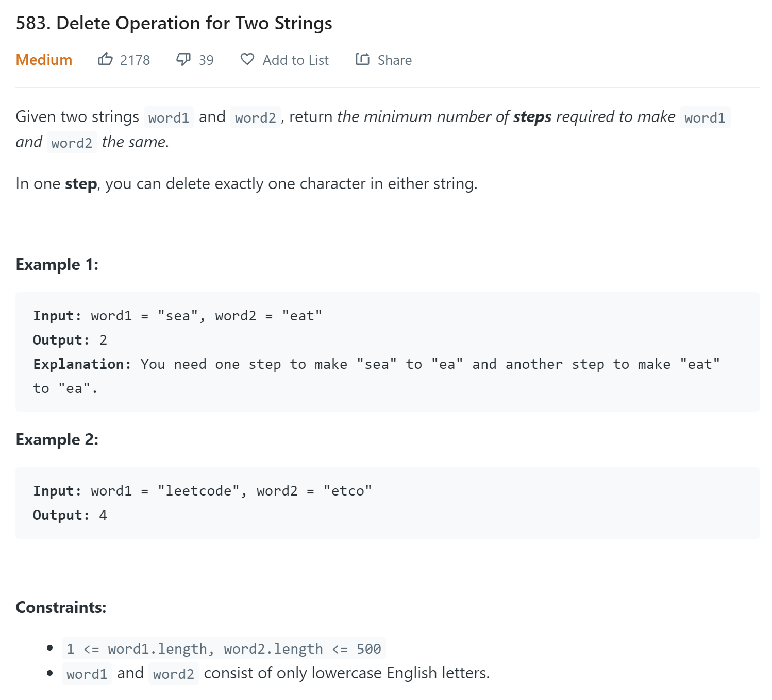Click the Share text label
This screenshot has height=700, width=772.
coord(394,60)
